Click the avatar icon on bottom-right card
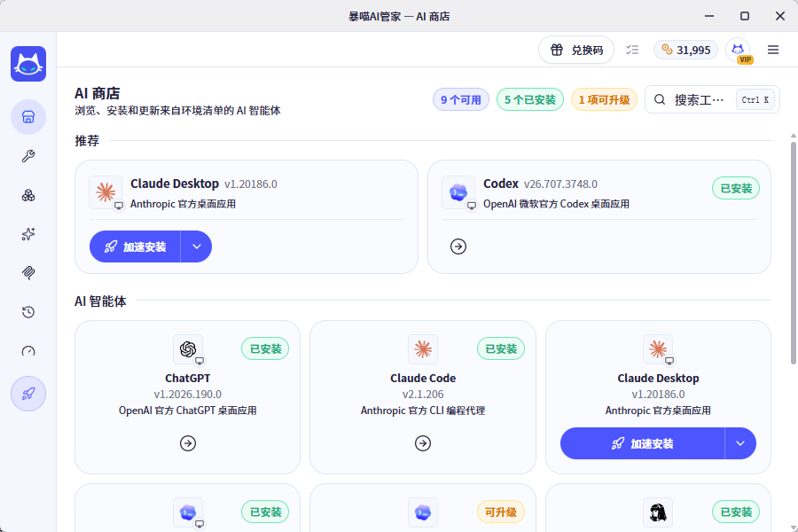 (x=658, y=512)
